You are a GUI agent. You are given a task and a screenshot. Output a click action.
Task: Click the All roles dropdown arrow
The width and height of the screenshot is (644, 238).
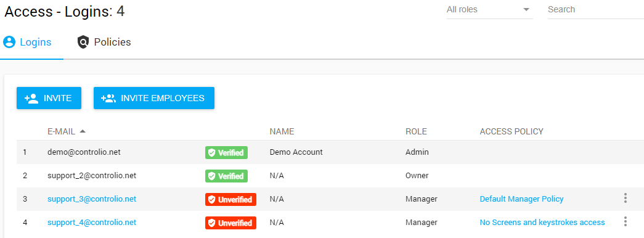coord(526,10)
